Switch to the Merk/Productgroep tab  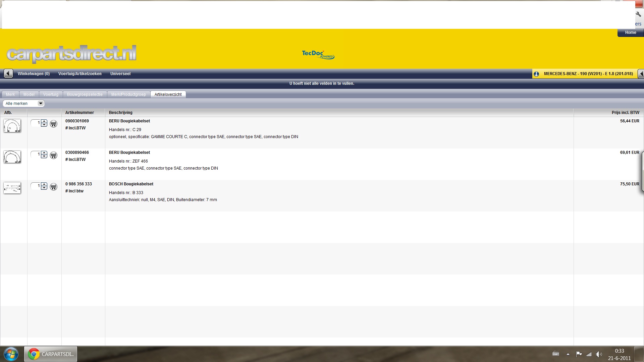point(128,95)
